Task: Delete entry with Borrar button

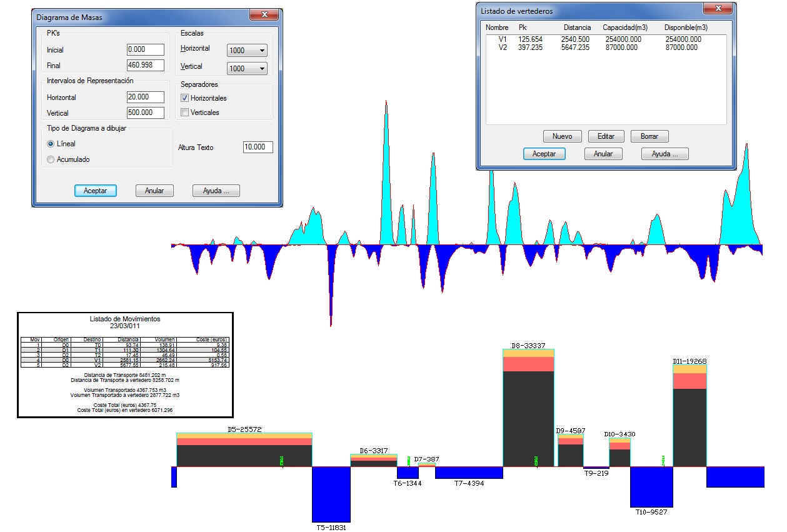Action: [649, 136]
